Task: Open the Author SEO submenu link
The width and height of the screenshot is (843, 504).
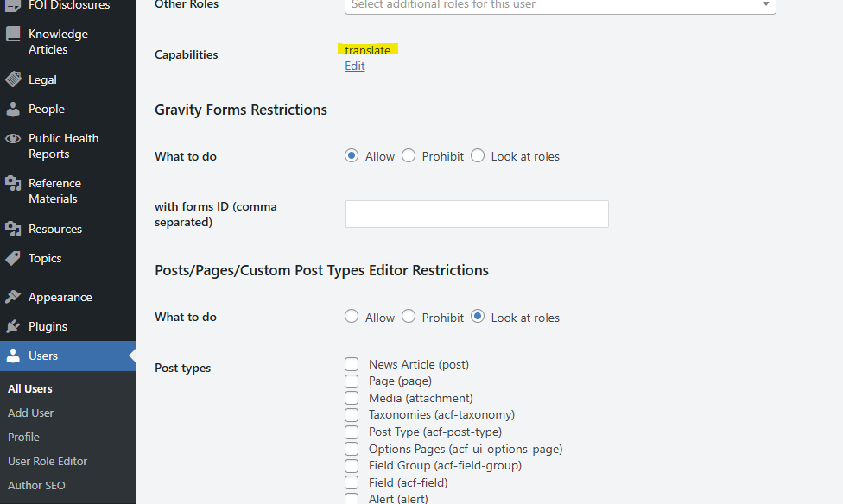Action: coord(36,485)
